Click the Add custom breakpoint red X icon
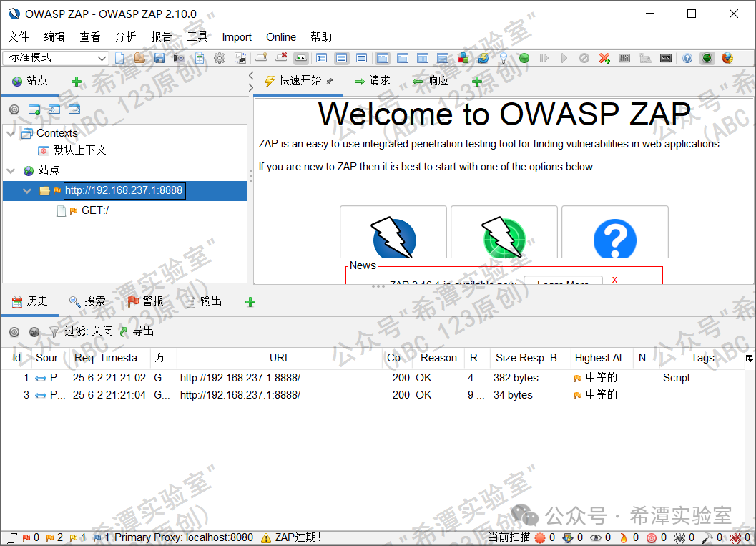The height and width of the screenshot is (546, 756). 604,59
